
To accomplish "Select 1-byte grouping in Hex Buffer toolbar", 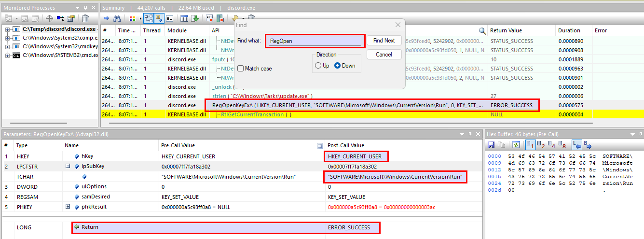I will pyautogui.click(x=530, y=145).
